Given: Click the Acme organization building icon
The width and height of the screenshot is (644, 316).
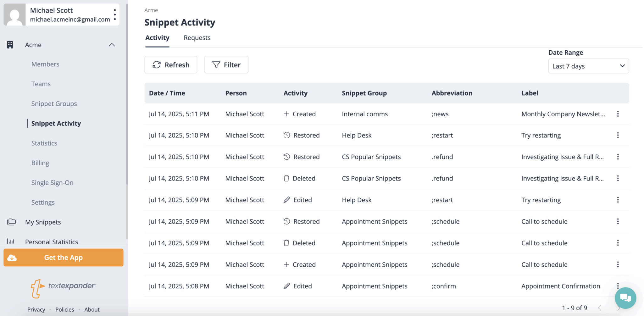Looking at the screenshot, I should tap(10, 45).
